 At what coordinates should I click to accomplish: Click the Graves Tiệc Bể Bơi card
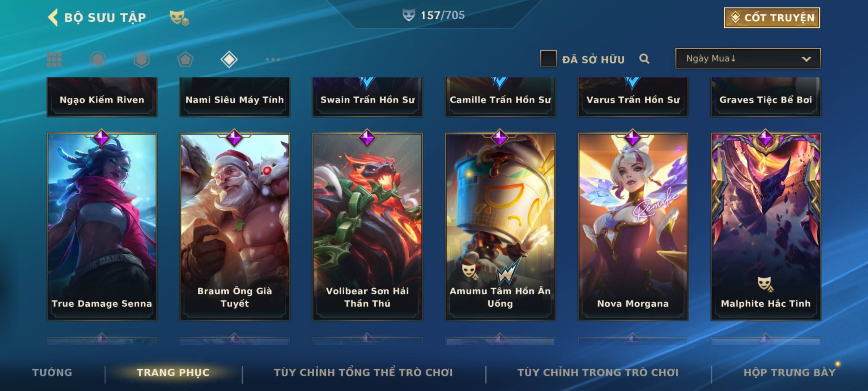click(766, 97)
